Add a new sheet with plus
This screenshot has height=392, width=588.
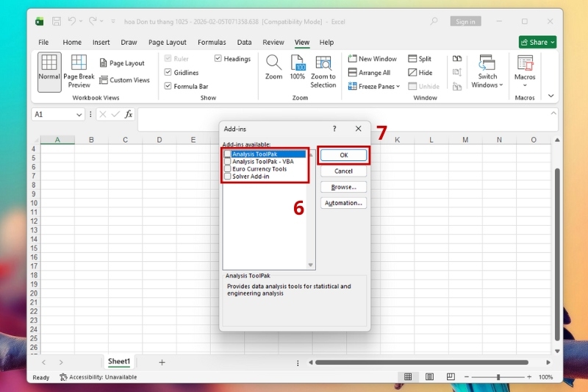tap(162, 363)
